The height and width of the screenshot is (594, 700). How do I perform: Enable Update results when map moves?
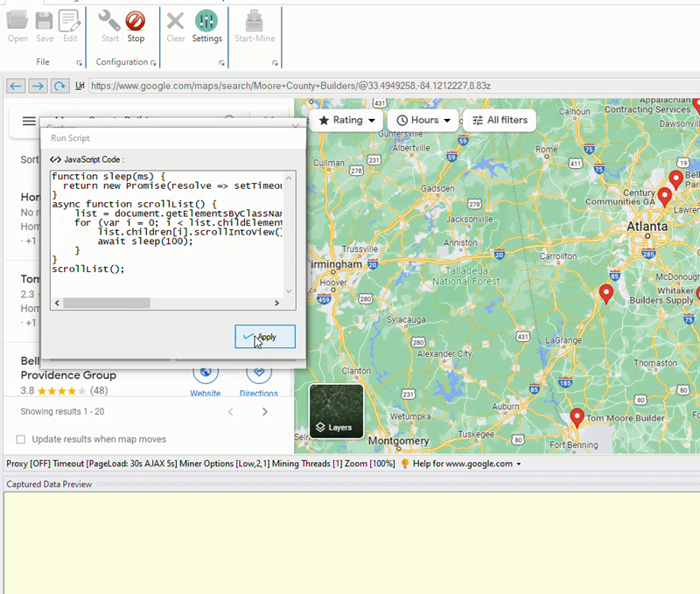tap(21, 439)
